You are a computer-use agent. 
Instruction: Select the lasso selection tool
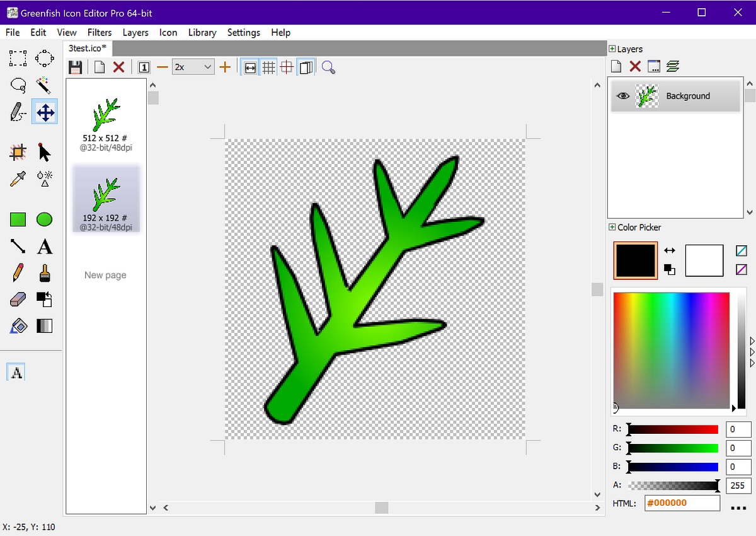(x=18, y=85)
